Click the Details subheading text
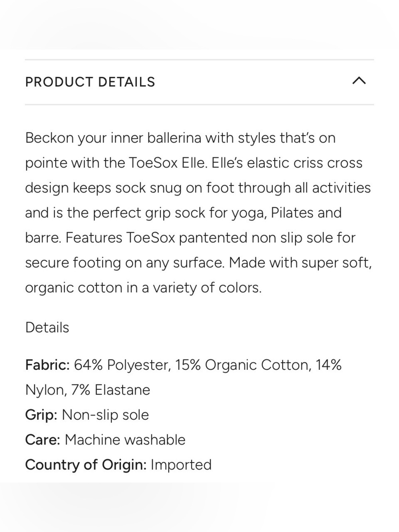 point(47,328)
